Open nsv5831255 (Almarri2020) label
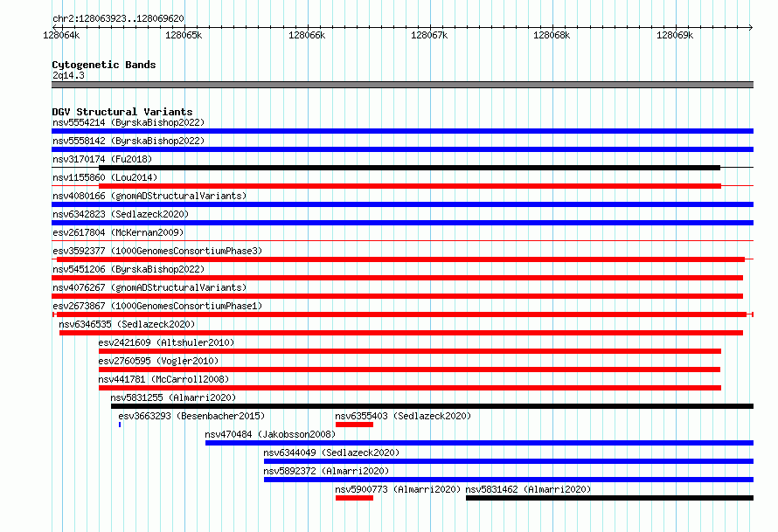This screenshot has height=532, width=778. point(173,397)
